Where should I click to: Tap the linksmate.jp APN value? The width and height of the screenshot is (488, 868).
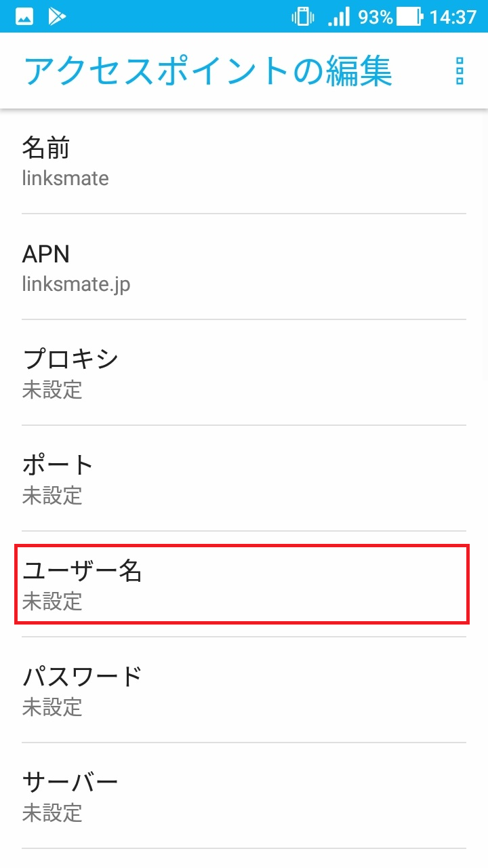[x=76, y=284]
